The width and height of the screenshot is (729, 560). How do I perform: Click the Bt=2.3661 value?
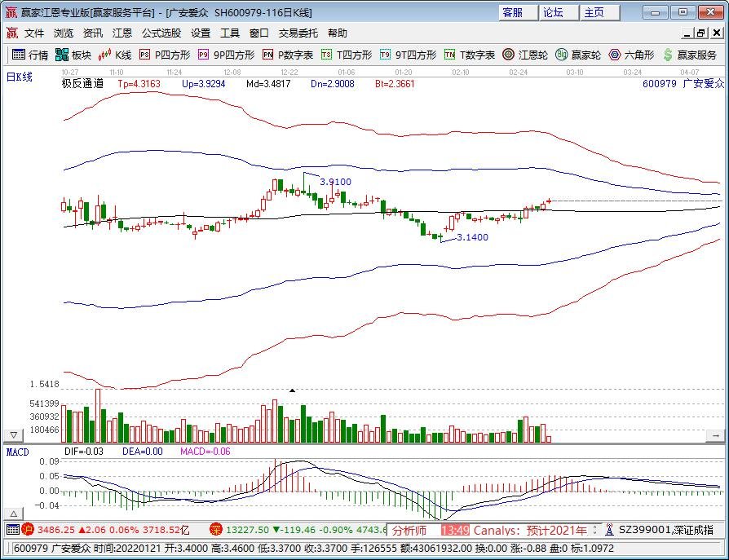pos(395,84)
